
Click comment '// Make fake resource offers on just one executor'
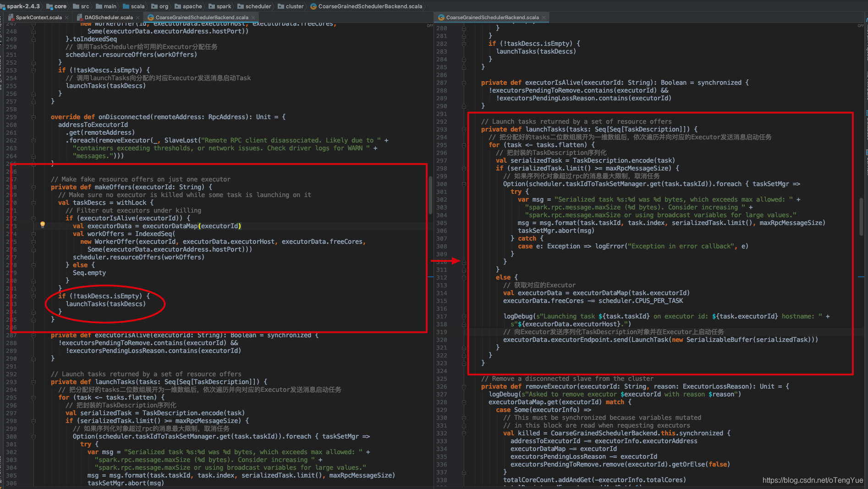click(x=141, y=179)
